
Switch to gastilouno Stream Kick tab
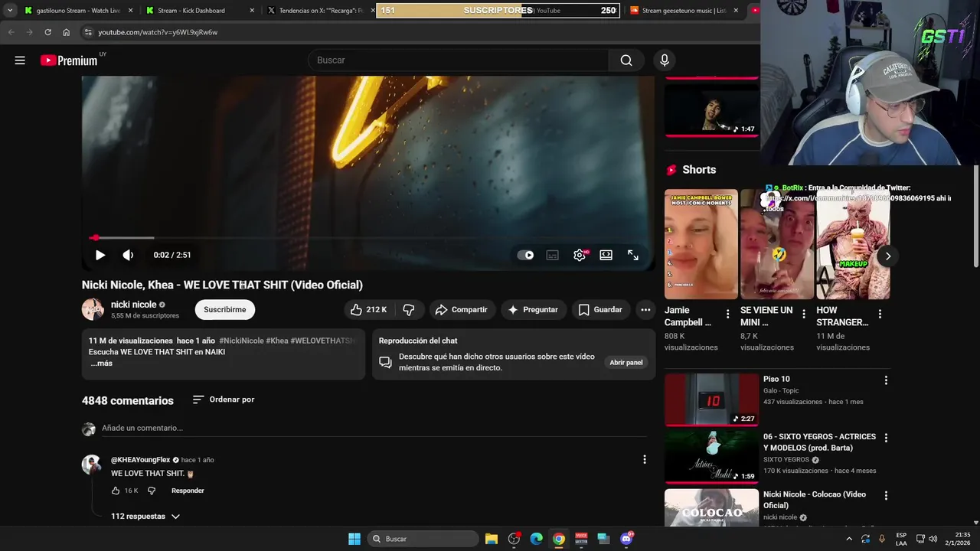(78, 11)
